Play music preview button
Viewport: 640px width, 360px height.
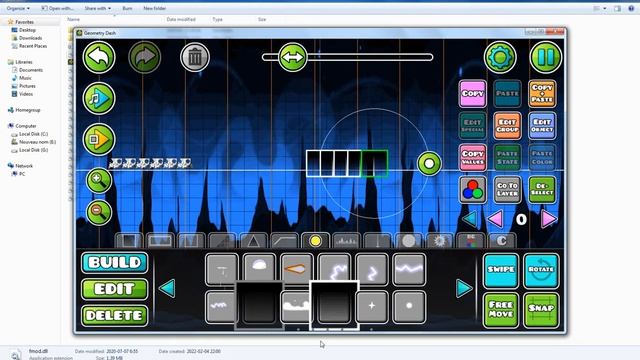99,98
